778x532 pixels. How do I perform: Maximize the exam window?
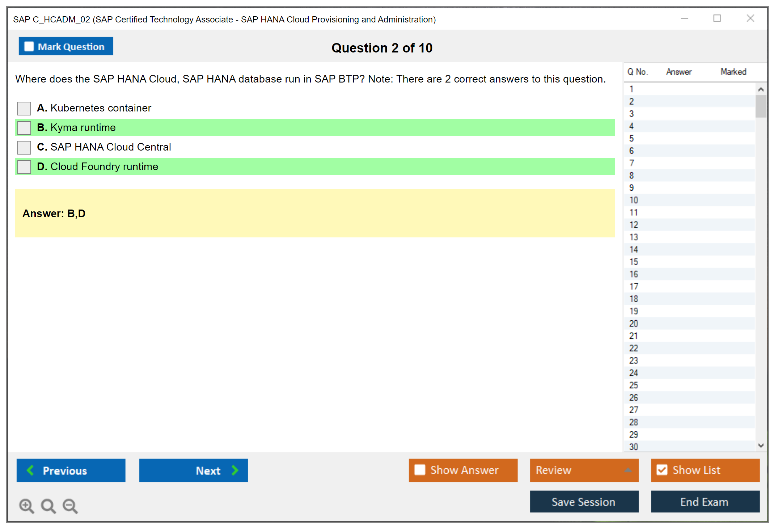point(717,18)
